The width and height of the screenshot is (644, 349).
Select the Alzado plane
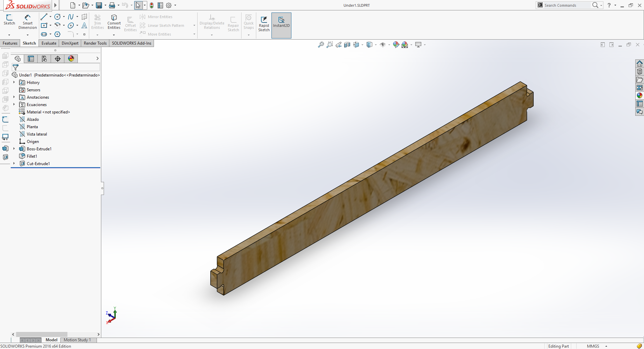click(x=33, y=119)
